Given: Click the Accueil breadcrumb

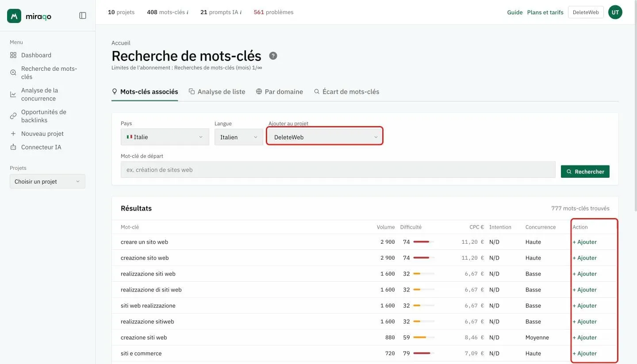Looking at the screenshot, I should (121, 43).
